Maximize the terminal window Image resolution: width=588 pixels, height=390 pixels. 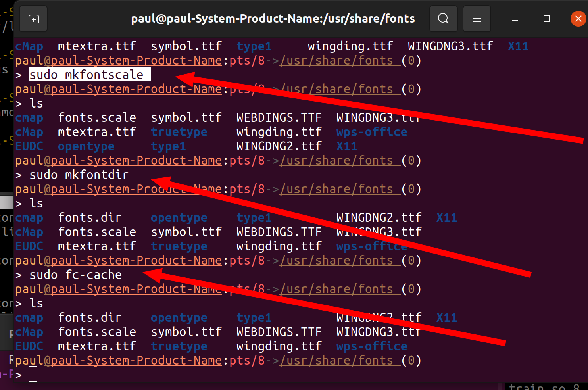click(x=547, y=19)
